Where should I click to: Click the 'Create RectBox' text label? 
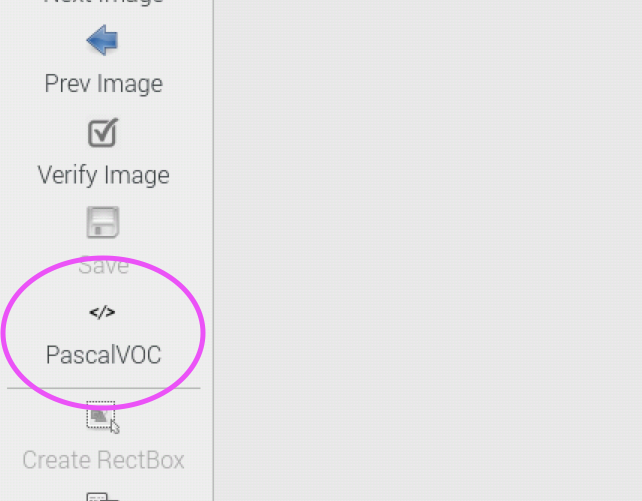coord(103,460)
